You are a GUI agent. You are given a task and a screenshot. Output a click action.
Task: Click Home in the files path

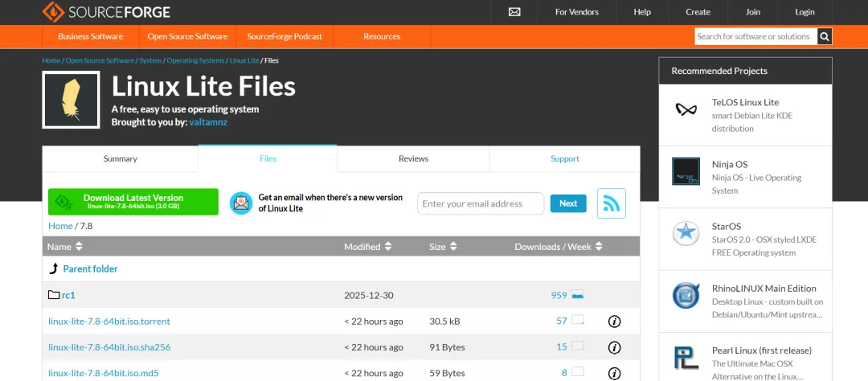coord(60,225)
